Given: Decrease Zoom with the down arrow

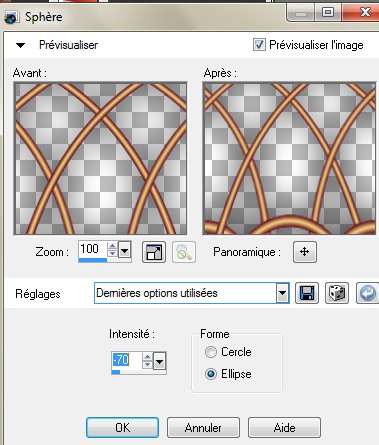Looking at the screenshot, I should point(112,253).
